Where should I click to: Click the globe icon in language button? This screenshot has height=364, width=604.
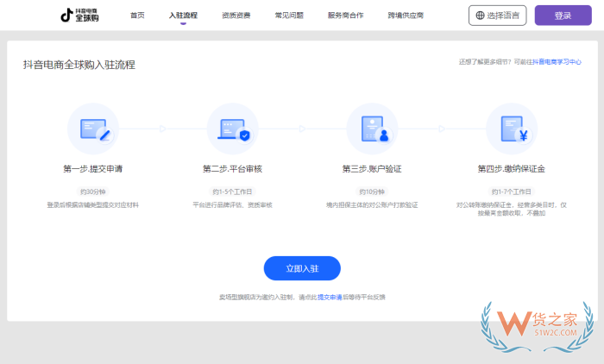[480, 16]
